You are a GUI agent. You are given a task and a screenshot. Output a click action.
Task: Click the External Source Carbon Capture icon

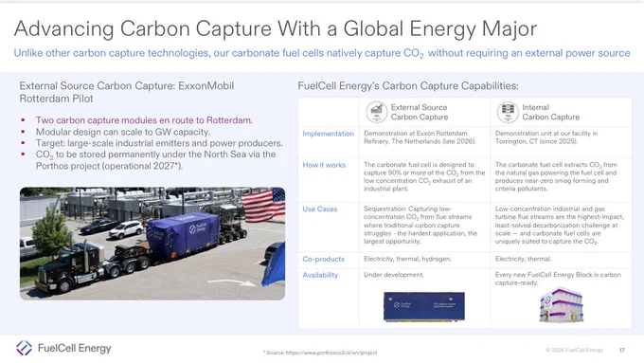377,112
